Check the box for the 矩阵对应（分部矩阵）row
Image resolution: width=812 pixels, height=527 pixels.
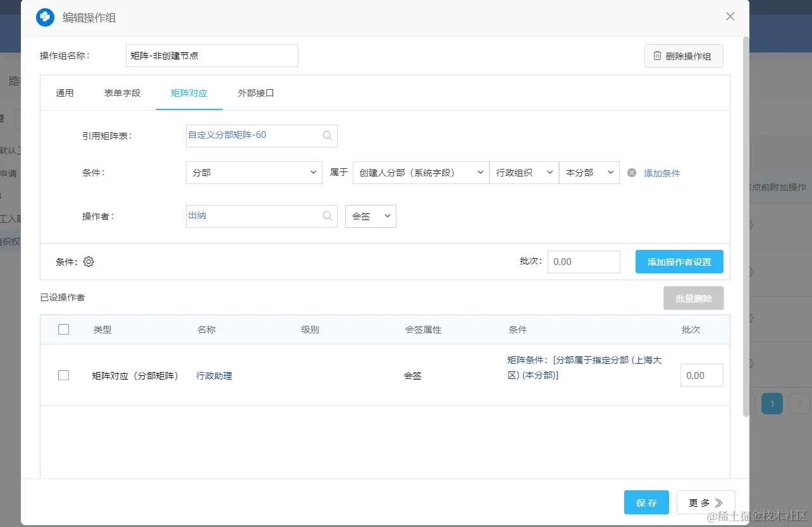coord(64,375)
